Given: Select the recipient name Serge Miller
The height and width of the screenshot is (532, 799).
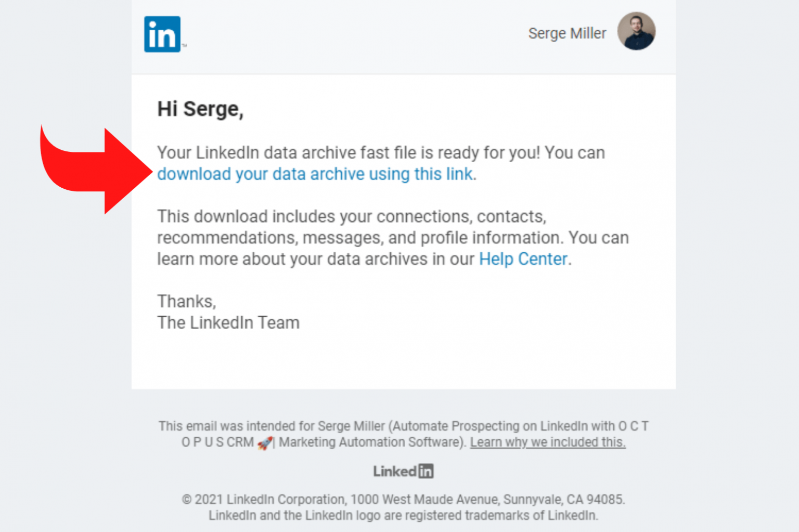Looking at the screenshot, I should (567, 33).
